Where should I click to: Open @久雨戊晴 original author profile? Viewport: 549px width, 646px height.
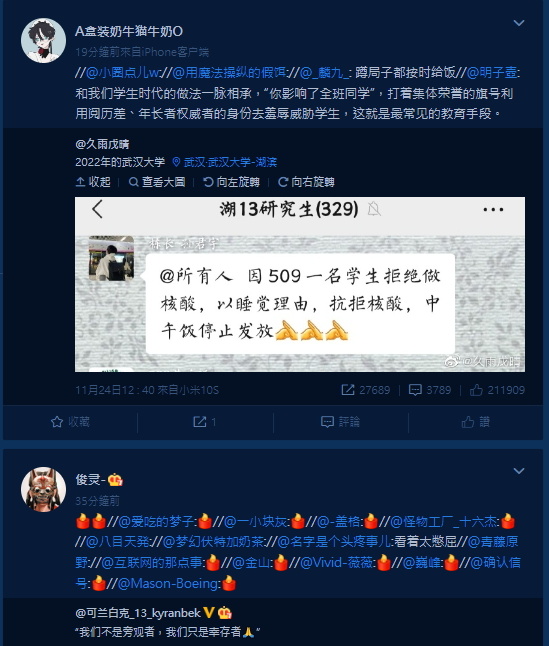(102, 144)
